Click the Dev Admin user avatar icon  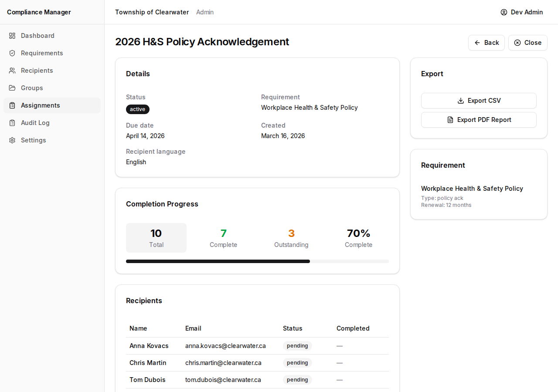click(x=504, y=12)
